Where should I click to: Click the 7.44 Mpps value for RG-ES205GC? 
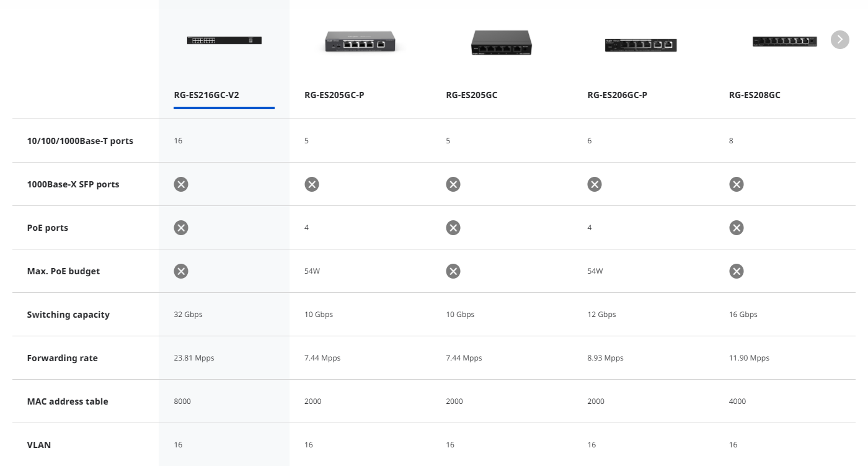tap(464, 358)
